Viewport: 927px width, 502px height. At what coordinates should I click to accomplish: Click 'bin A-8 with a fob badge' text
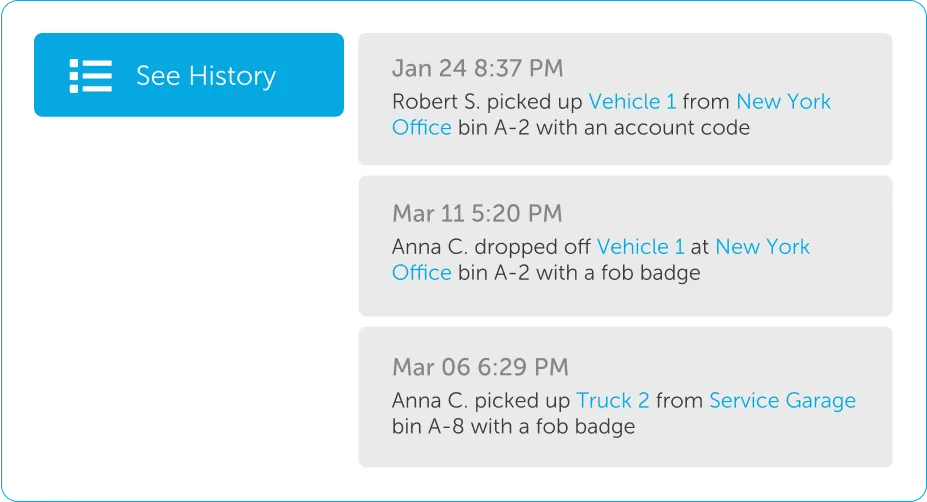pos(513,426)
